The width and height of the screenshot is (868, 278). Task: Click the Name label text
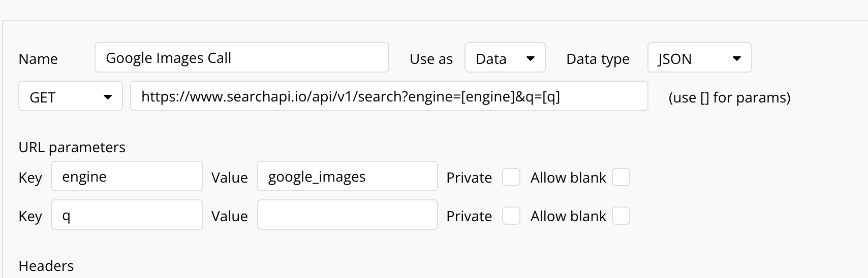[38, 59]
